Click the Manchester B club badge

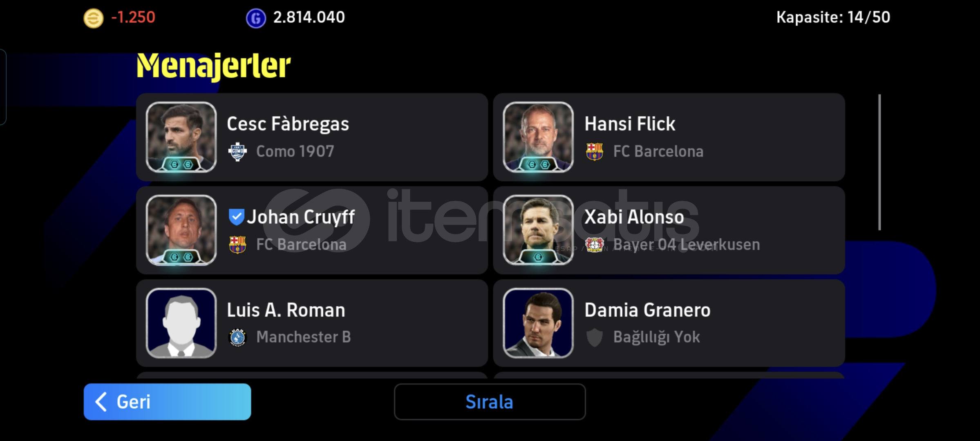click(237, 337)
